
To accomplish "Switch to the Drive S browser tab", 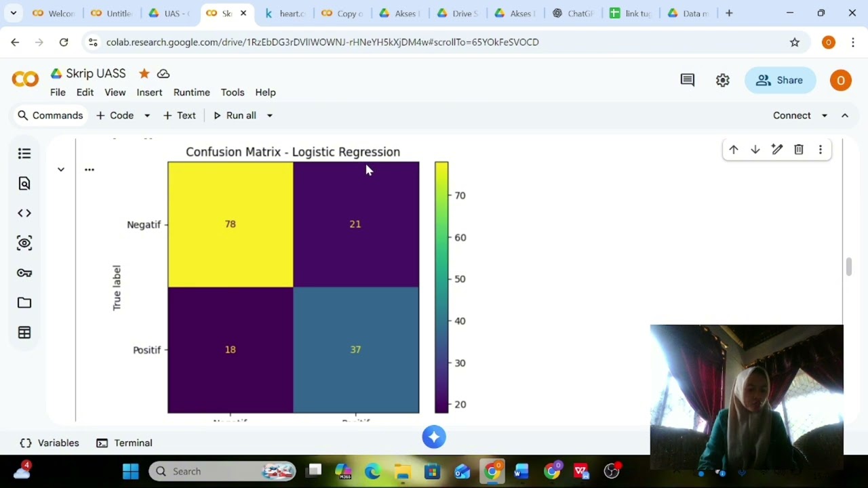I will 458,13.
